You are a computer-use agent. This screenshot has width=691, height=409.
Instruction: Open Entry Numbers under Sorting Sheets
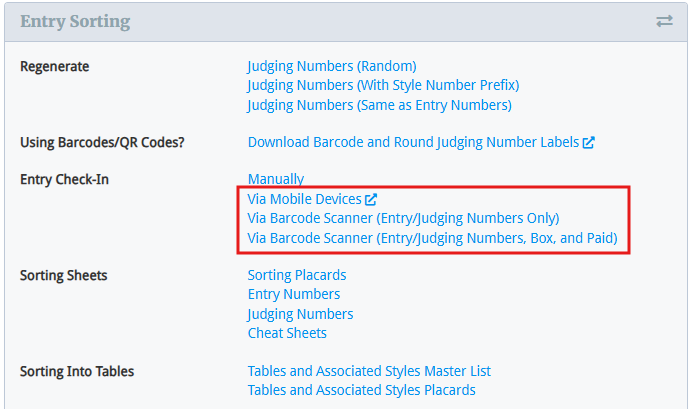(294, 294)
